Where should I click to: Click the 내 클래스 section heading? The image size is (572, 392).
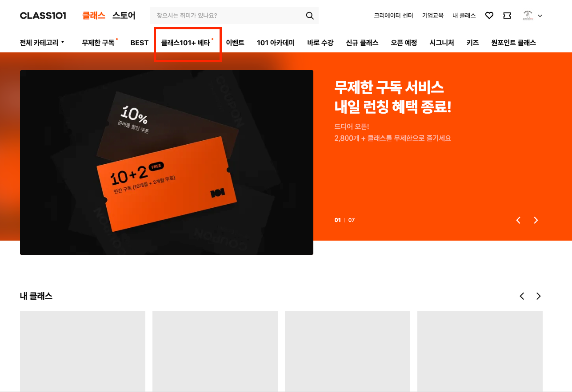[x=36, y=296]
